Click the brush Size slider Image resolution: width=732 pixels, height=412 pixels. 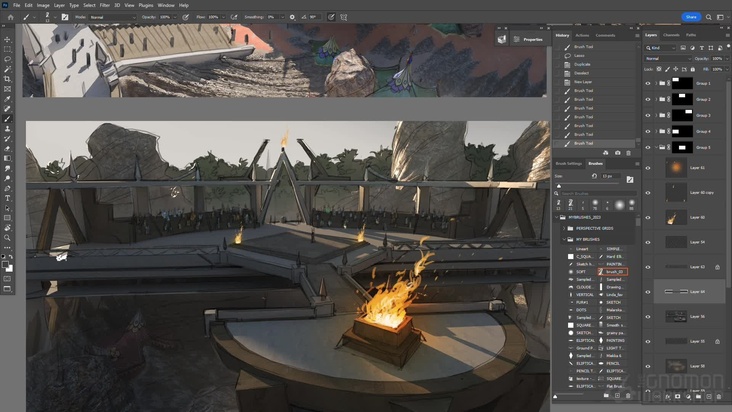click(x=588, y=186)
